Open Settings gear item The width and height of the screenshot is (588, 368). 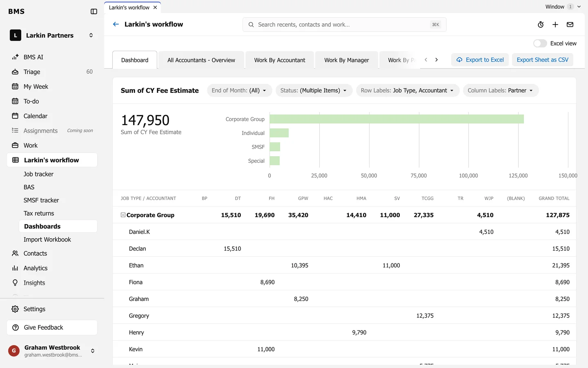[52, 309]
